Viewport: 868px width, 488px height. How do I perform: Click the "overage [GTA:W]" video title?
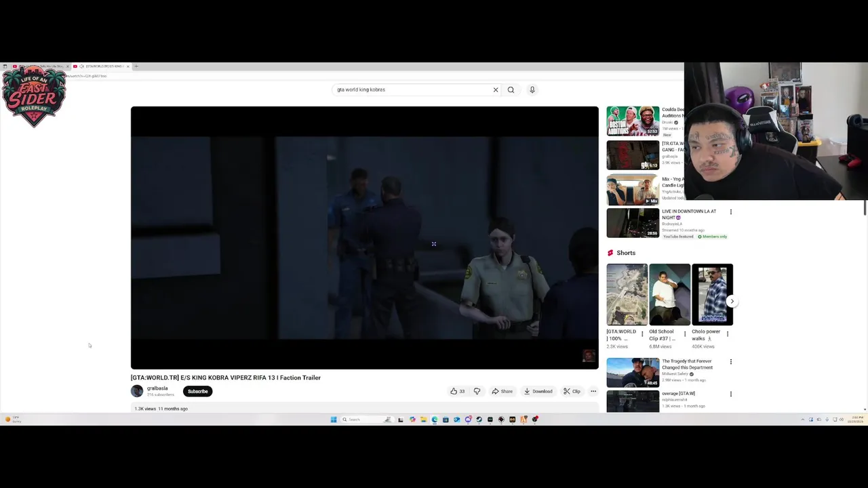click(x=678, y=393)
